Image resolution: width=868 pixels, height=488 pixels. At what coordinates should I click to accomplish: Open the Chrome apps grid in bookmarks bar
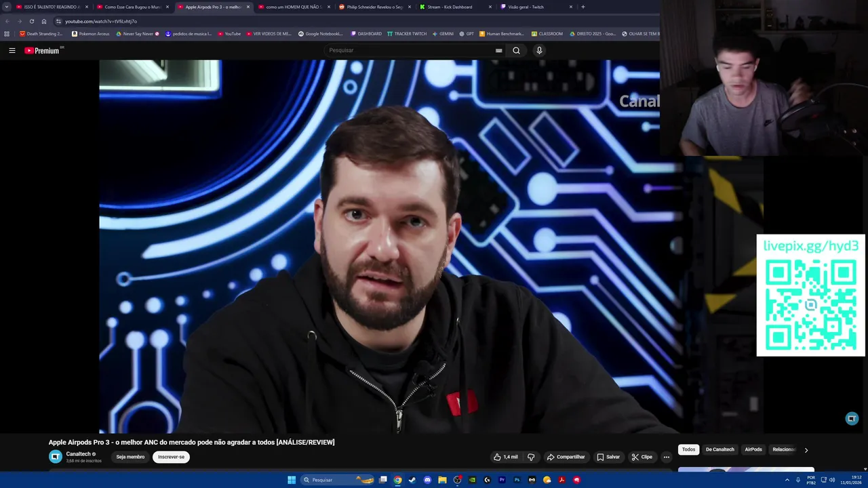pos(7,33)
